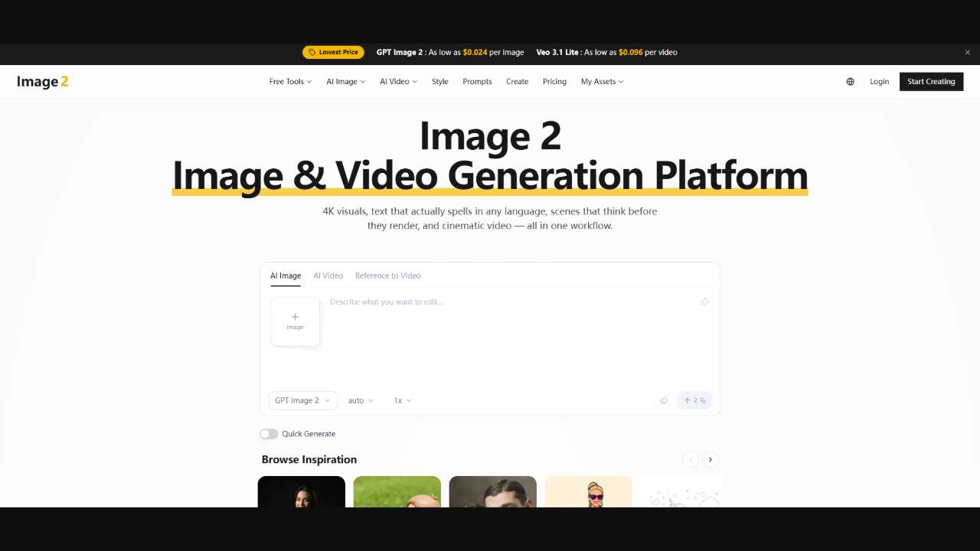Click the Image 2 logo
Image resolution: width=980 pixels, height=551 pixels.
click(43, 81)
